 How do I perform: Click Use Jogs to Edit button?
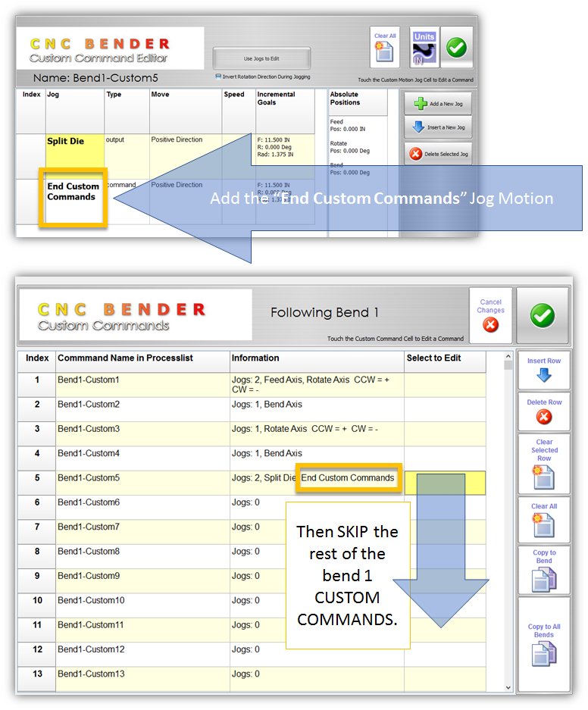point(261,58)
